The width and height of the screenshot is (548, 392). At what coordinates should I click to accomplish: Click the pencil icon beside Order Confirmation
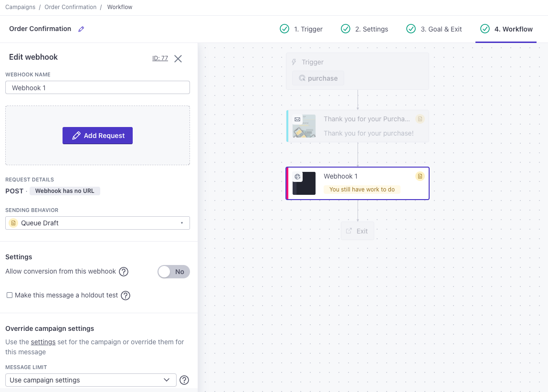click(x=81, y=29)
